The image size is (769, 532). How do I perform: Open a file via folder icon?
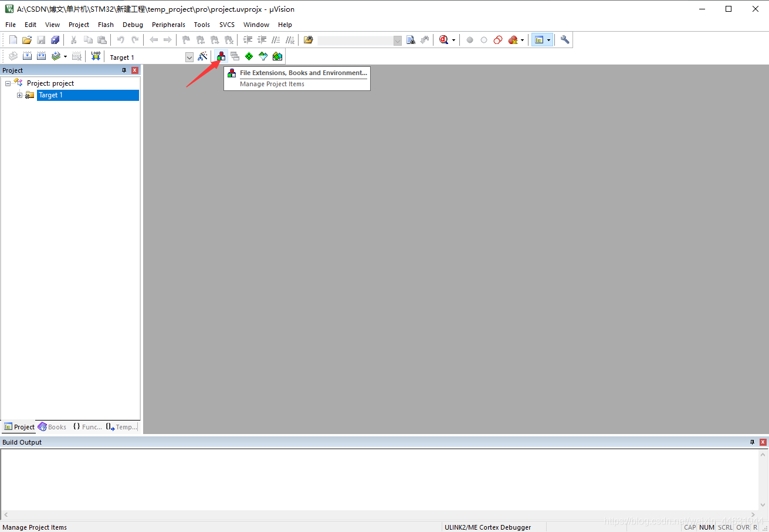(x=27, y=40)
